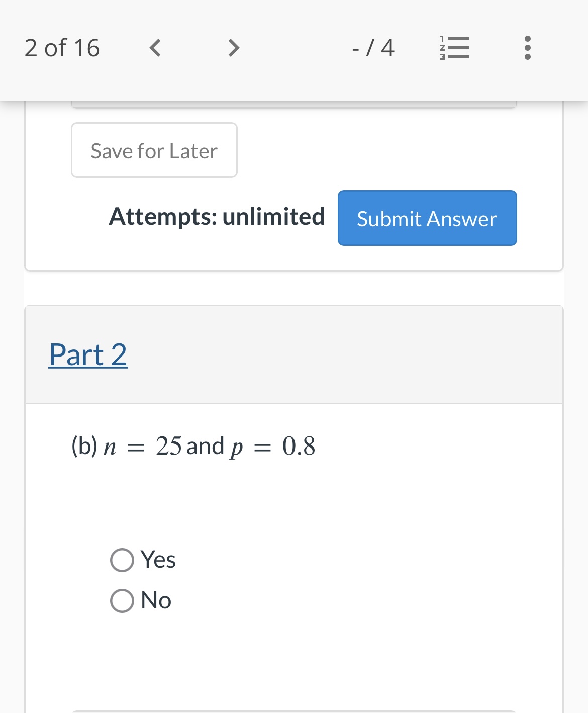
Task: Tap the numbered list navigation icon
Action: 454,48
